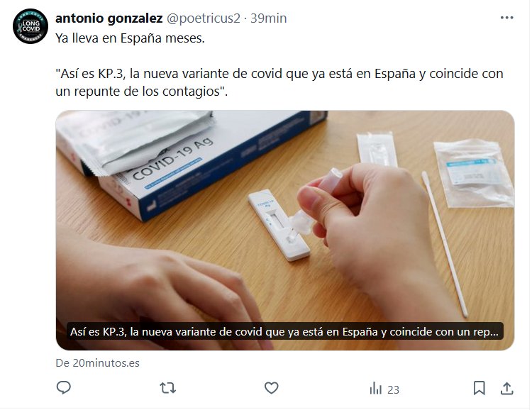This screenshot has width=532, height=410.
Task: Click the "Ya lleva en España meses" line
Action: (x=130, y=38)
